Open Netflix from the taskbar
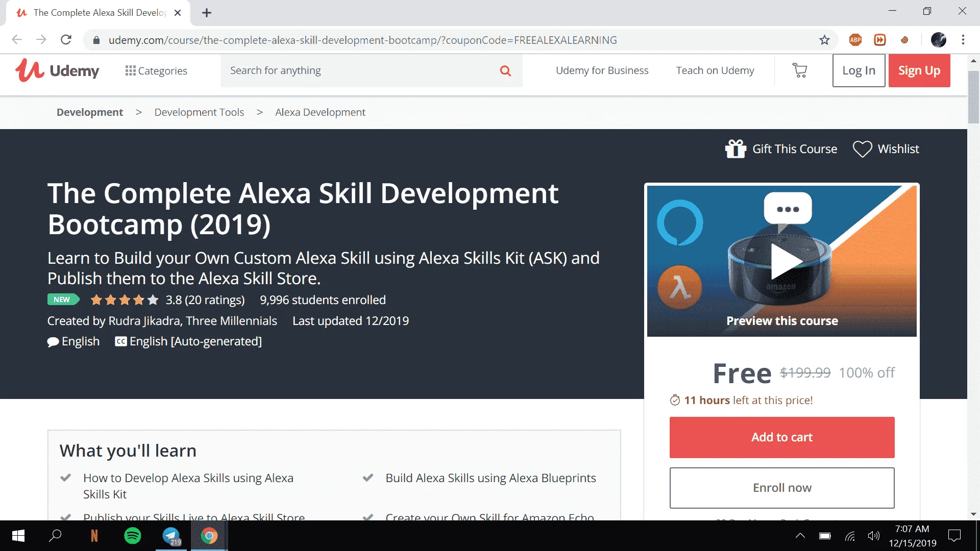The image size is (980, 551). (x=94, y=536)
